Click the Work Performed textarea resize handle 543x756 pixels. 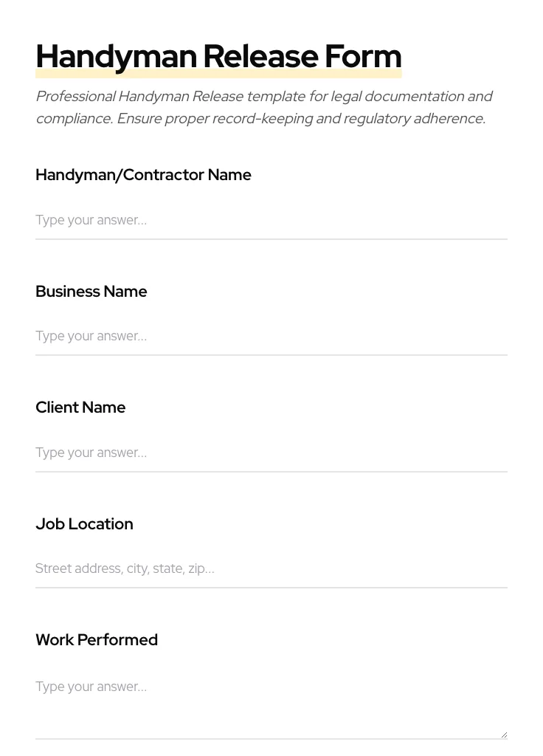[504, 735]
